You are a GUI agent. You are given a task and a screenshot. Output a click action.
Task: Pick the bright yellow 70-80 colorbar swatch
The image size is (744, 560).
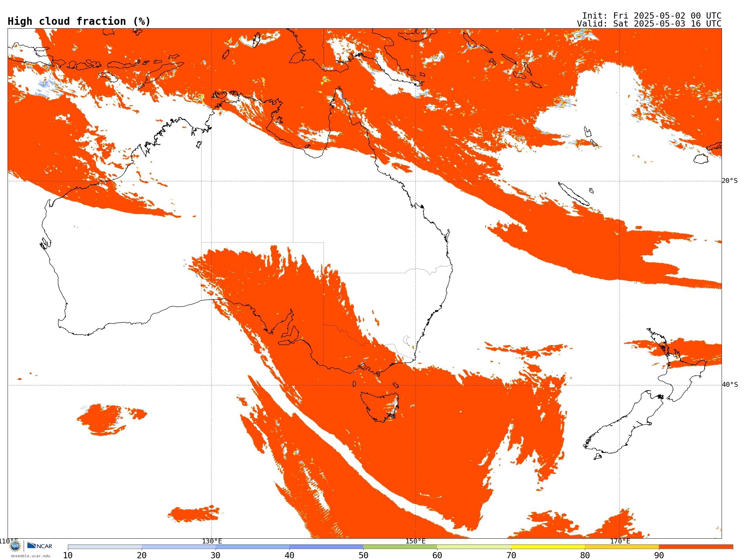548,547
